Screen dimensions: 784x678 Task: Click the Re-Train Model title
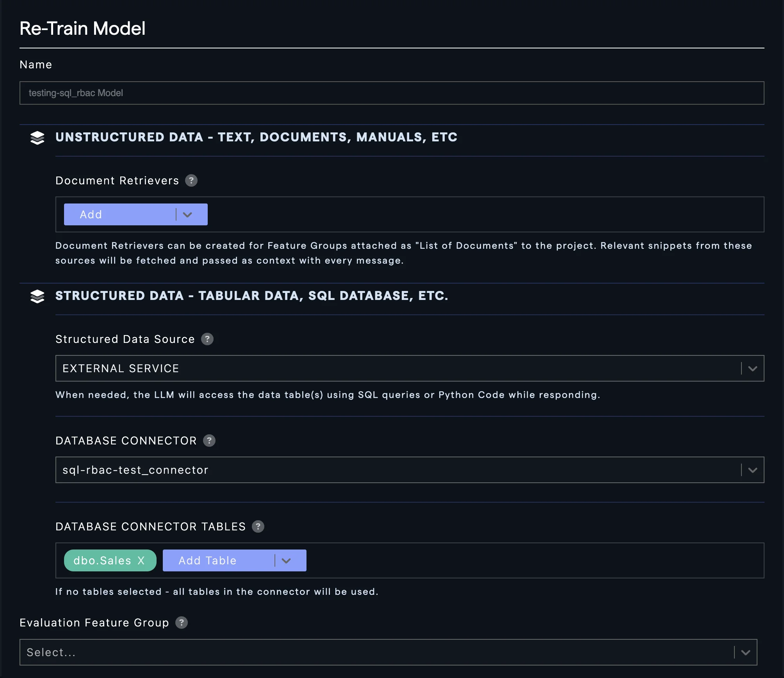(x=82, y=29)
